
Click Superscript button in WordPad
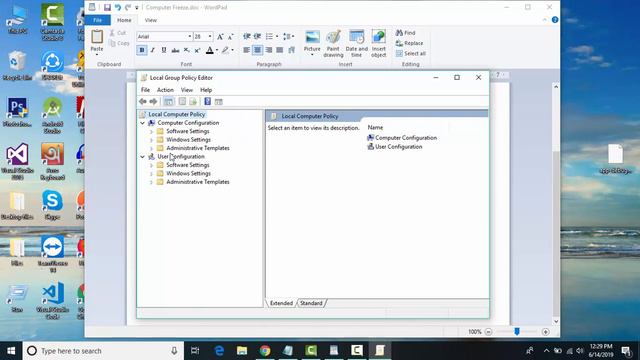click(x=197, y=50)
